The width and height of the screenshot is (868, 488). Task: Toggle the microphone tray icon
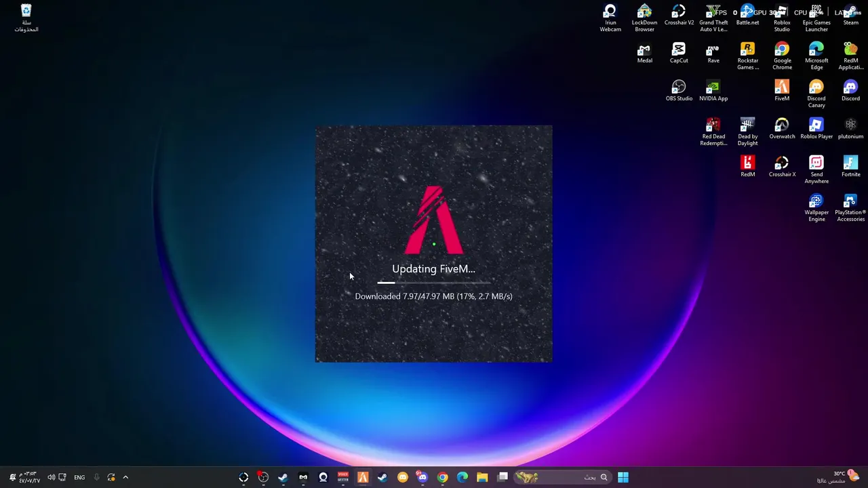[x=96, y=477]
